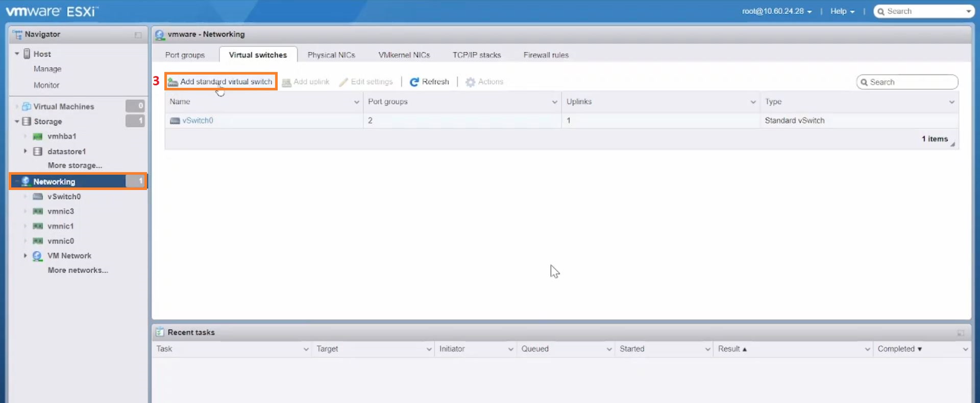Switch to the Firewall rules tab

(546, 55)
